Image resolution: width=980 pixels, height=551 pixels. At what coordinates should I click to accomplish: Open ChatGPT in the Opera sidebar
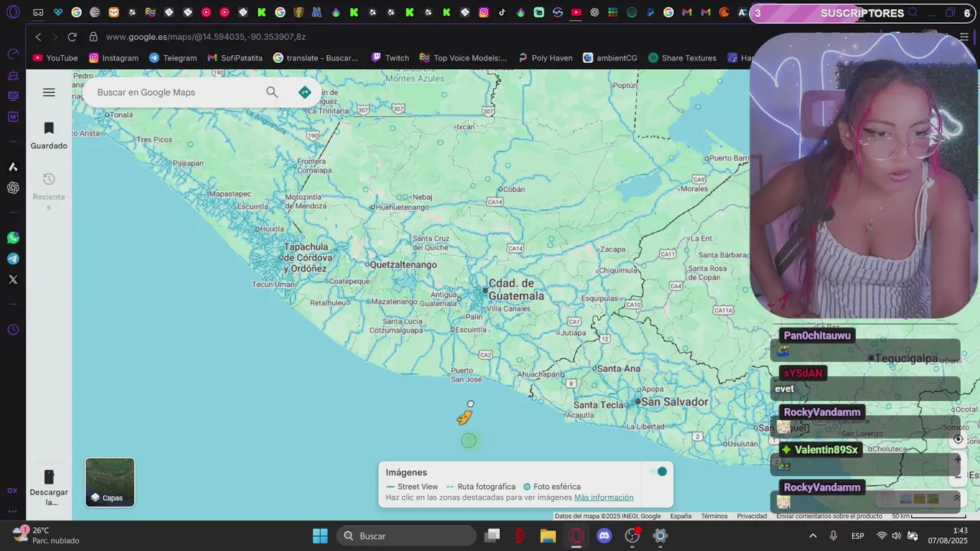(13, 187)
